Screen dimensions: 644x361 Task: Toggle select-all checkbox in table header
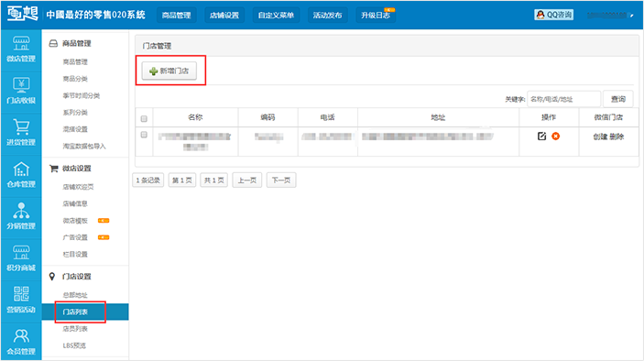(x=144, y=119)
